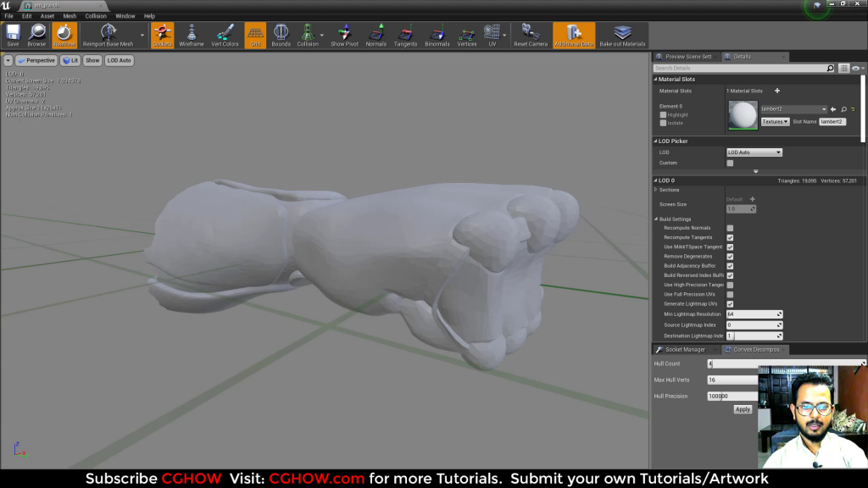Show Vert Colors on the mesh
Viewport: 868px width, 488px height.
click(x=225, y=35)
